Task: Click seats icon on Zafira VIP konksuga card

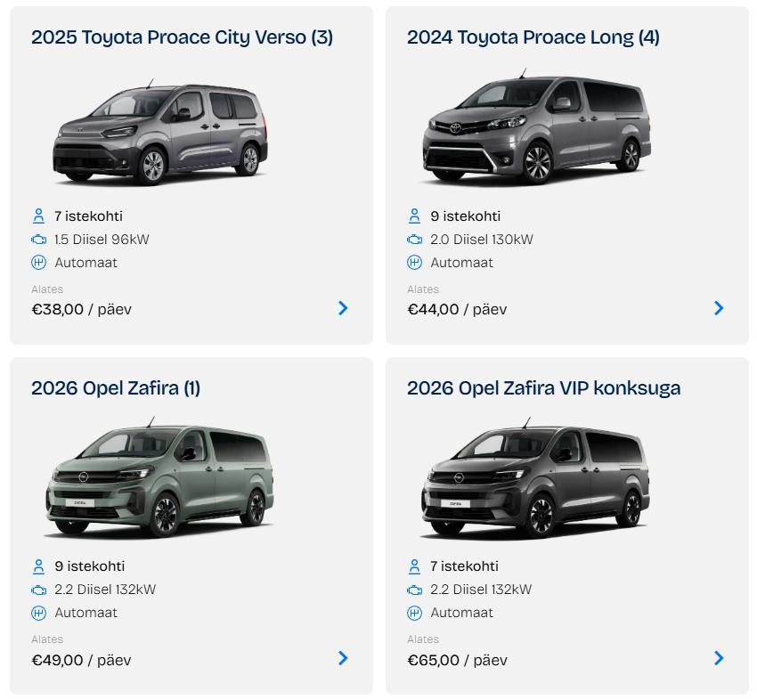Action: point(414,566)
